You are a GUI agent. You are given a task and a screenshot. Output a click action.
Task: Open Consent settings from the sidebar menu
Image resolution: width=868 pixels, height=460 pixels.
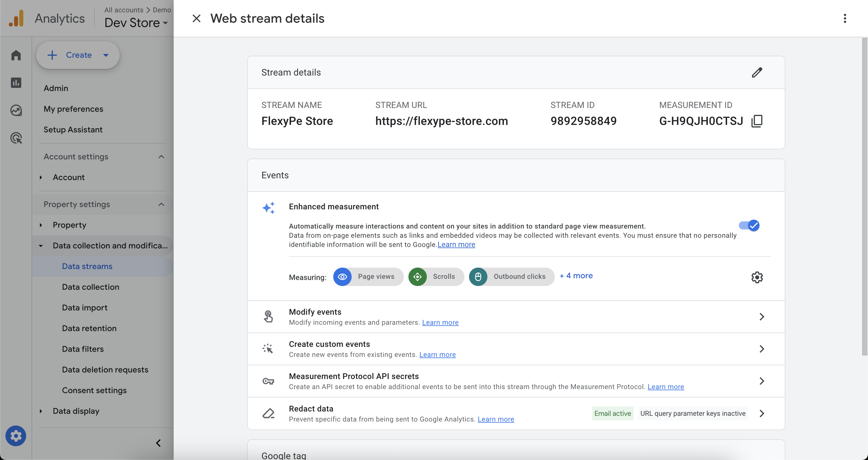[94, 390]
